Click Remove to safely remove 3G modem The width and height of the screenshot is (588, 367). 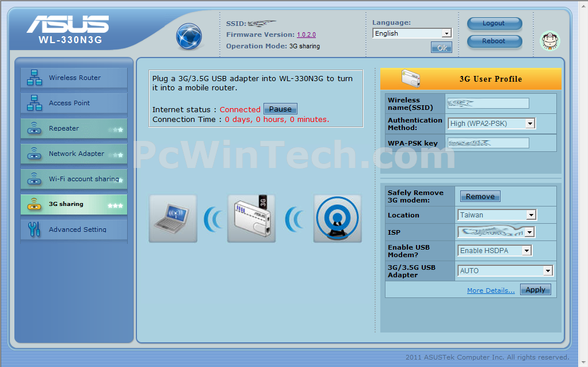[480, 196]
